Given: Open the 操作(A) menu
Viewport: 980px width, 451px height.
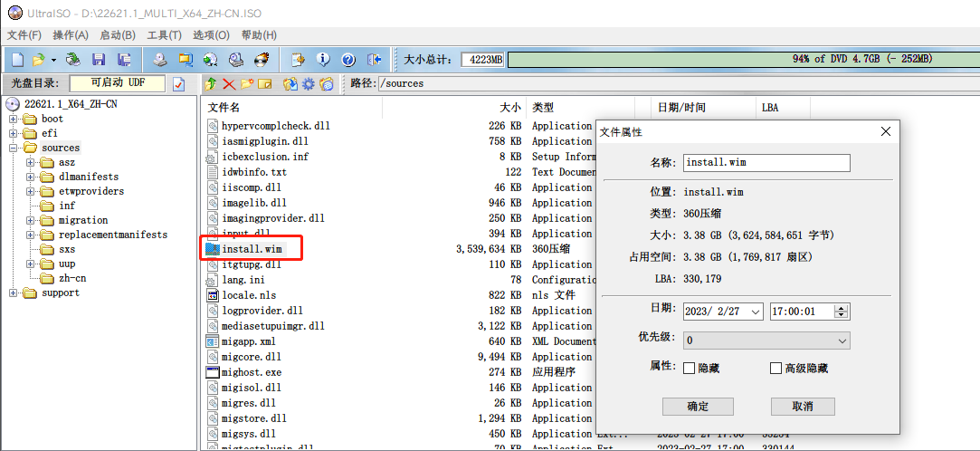Looking at the screenshot, I should [x=71, y=35].
